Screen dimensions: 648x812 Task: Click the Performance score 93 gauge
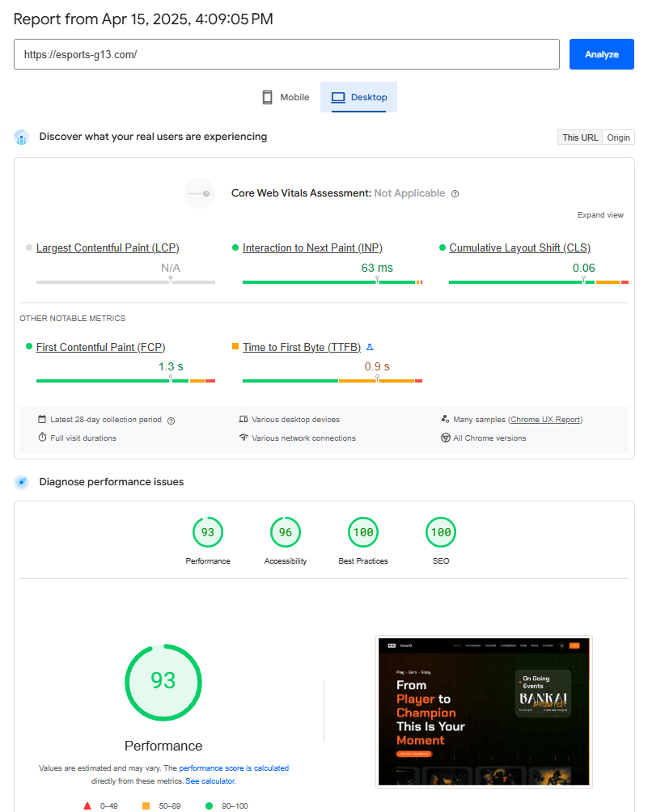208,532
